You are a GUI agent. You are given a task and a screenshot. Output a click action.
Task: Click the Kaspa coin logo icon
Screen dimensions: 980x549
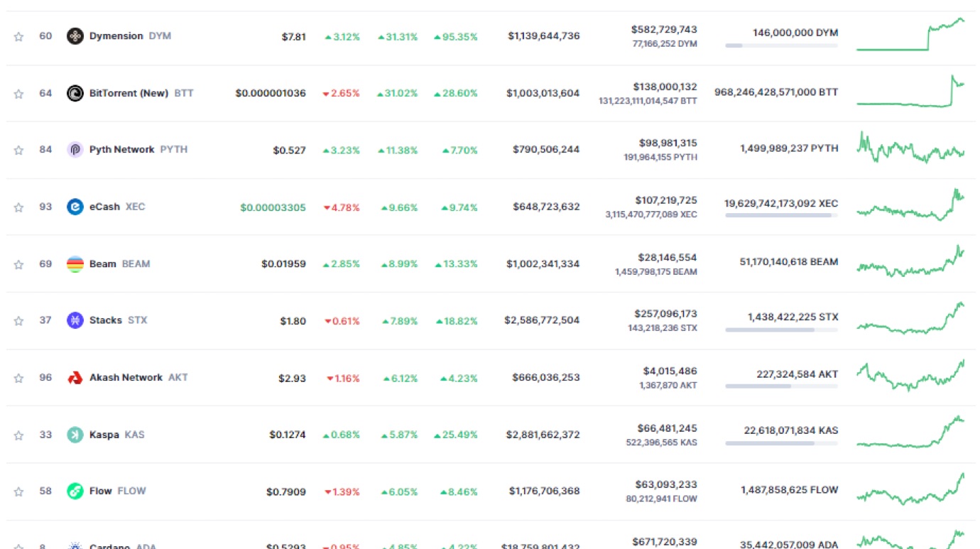(75, 435)
